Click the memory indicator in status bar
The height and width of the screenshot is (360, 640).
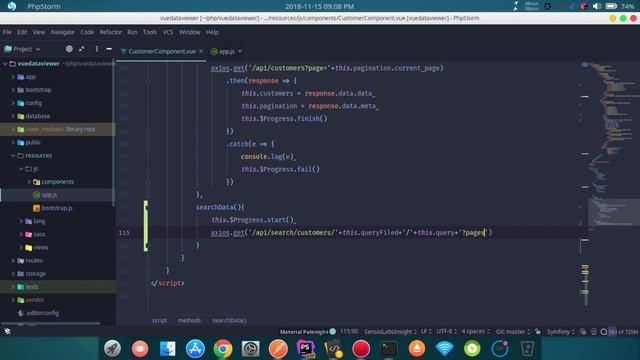click(x=622, y=331)
